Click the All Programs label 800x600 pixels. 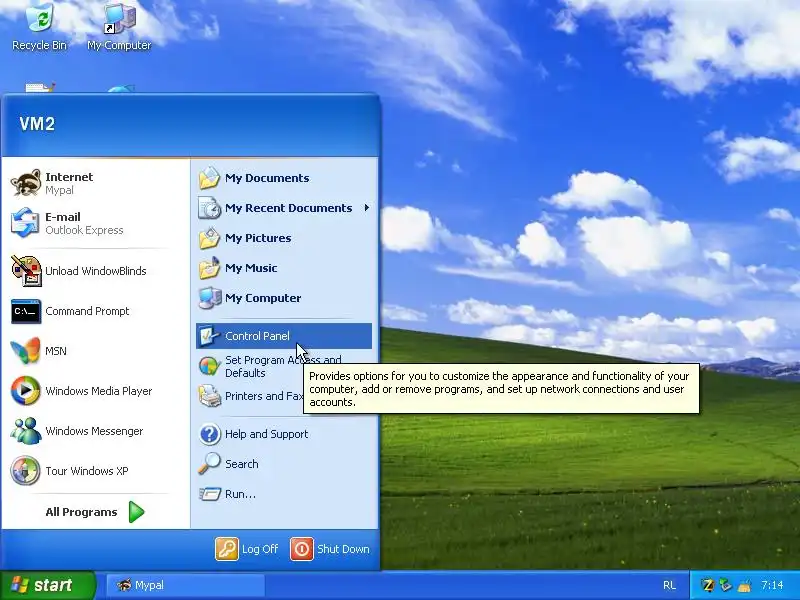point(81,512)
